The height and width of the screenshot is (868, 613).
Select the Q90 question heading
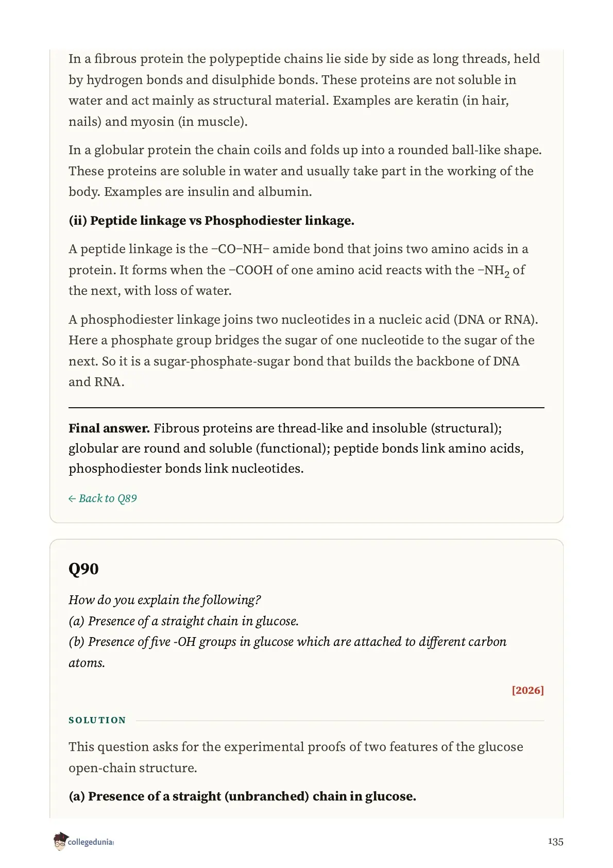83,569
